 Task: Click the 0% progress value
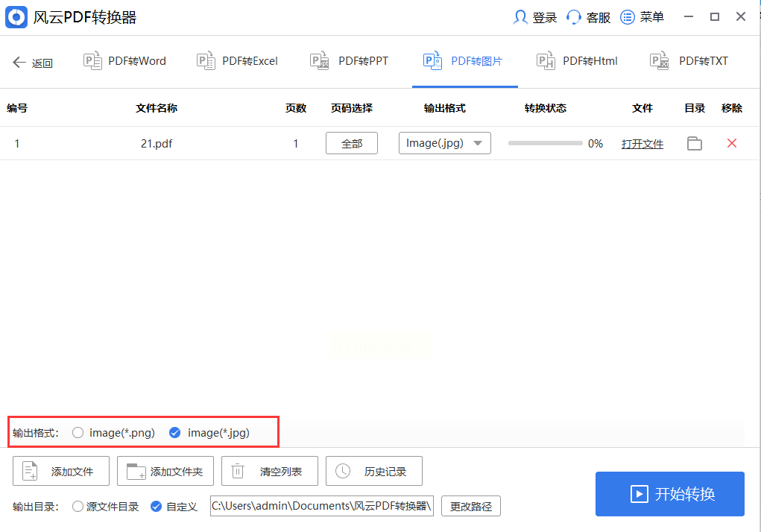pos(596,144)
